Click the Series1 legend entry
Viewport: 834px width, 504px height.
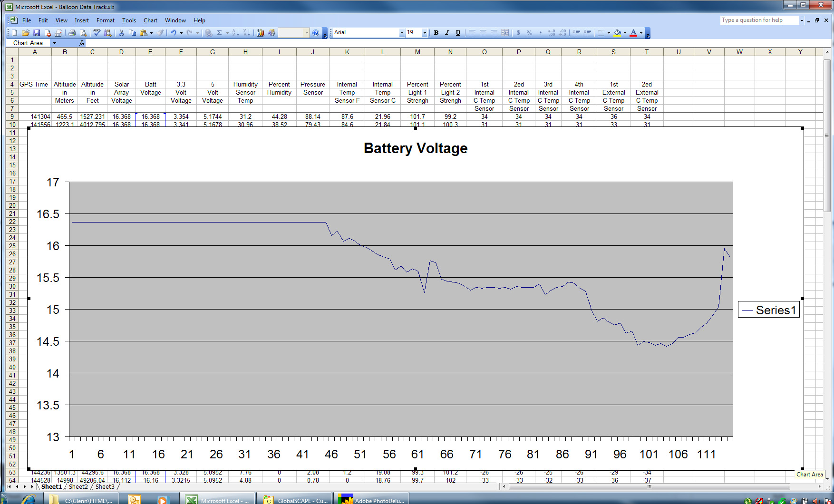tap(769, 310)
